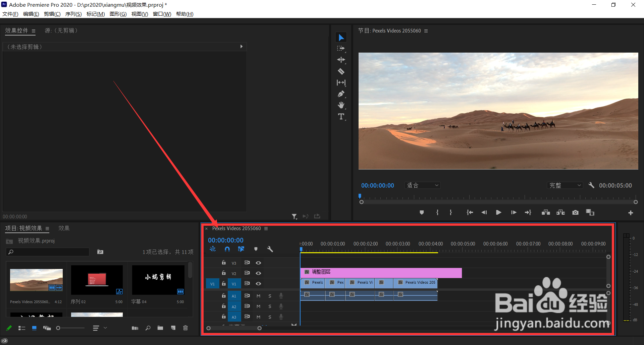The height and width of the screenshot is (345, 644).
Task: Switch to the 源:(无剪辑) tab
Action: click(61, 30)
